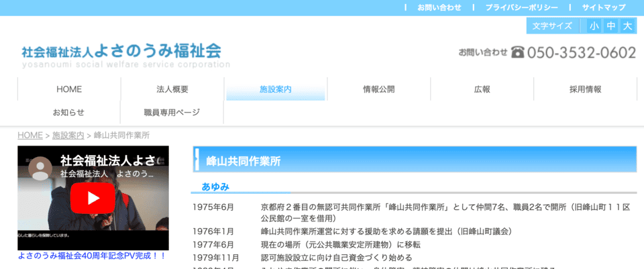The height and width of the screenshot is (269, 644).
Task: Click the telephone icon beside 050-3532-0602
Action: click(x=517, y=52)
